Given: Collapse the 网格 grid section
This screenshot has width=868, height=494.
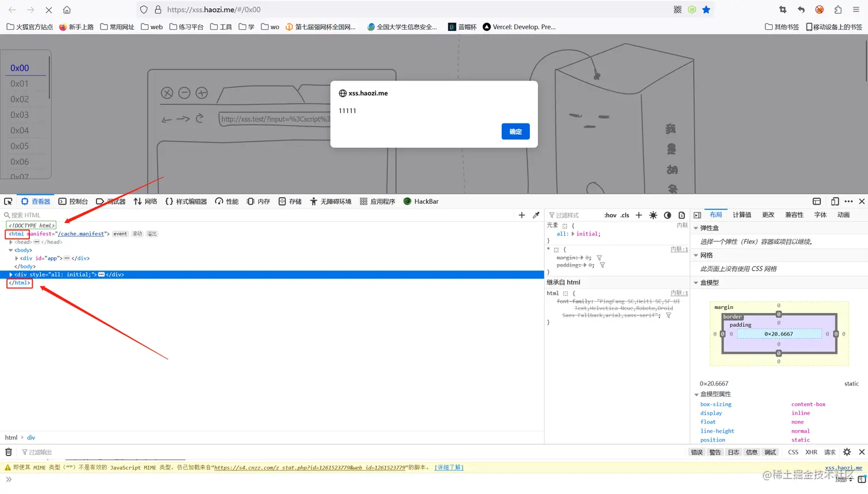Looking at the screenshot, I should 696,256.
